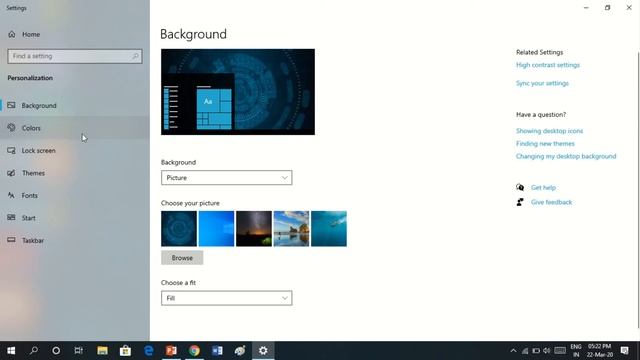Open the battery status tray icon
This screenshot has width=640, height=360.
536,351
